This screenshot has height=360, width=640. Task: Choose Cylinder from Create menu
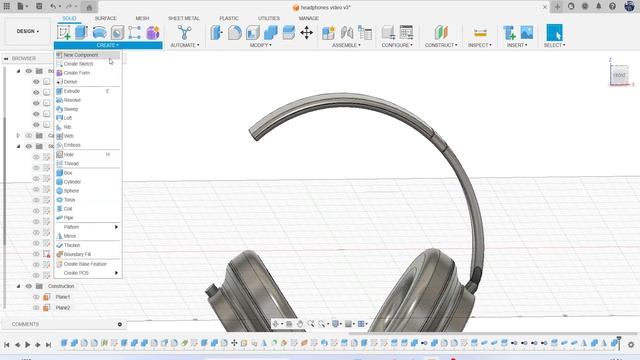pos(88,182)
